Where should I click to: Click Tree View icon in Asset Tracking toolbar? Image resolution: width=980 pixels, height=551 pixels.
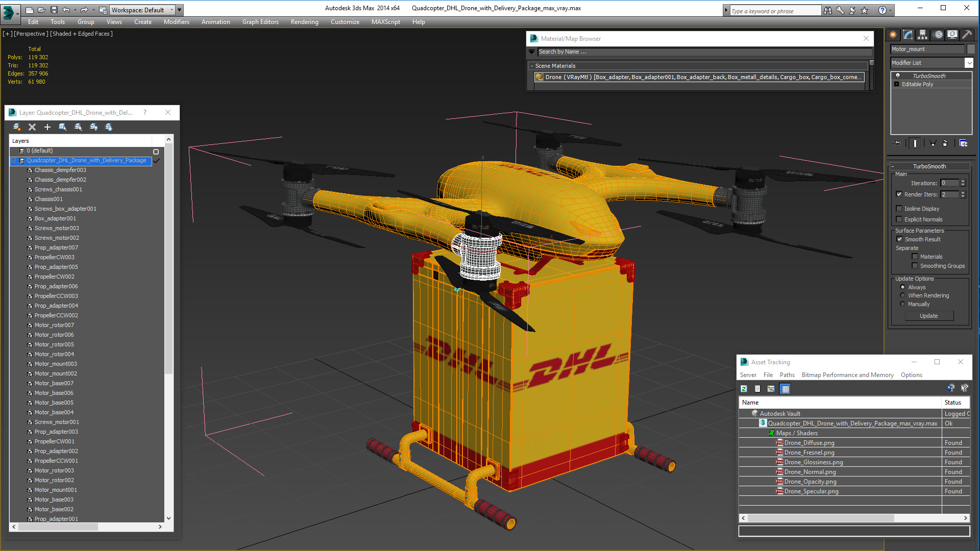coord(771,389)
